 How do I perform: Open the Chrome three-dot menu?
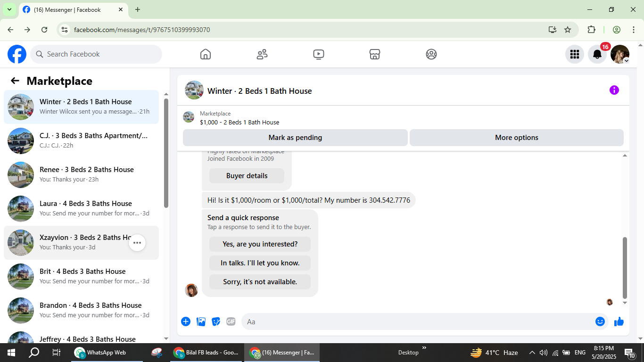633,30
